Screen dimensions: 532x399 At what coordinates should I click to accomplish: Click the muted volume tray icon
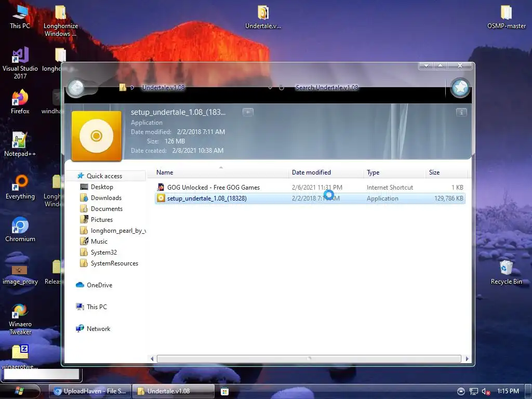click(486, 391)
